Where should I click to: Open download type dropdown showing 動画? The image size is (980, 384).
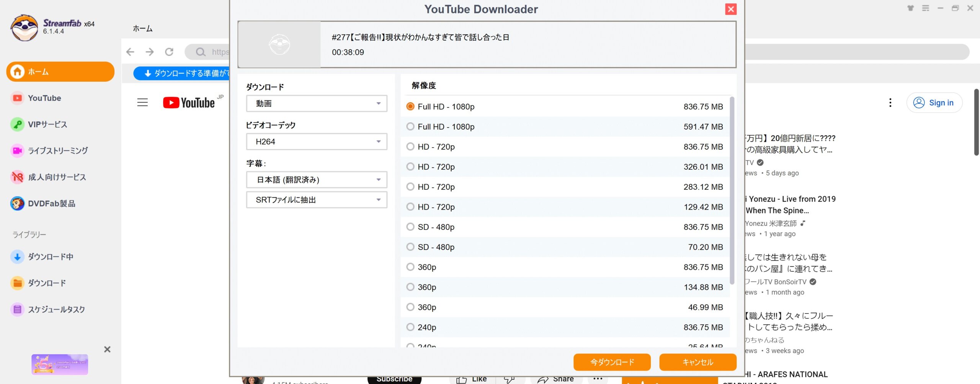(x=317, y=103)
